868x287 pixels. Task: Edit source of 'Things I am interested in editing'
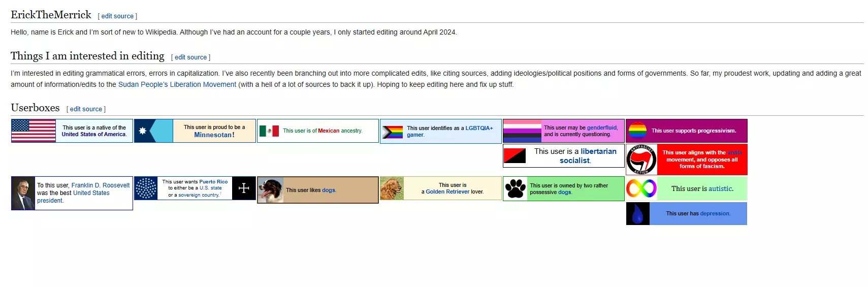[191, 57]
